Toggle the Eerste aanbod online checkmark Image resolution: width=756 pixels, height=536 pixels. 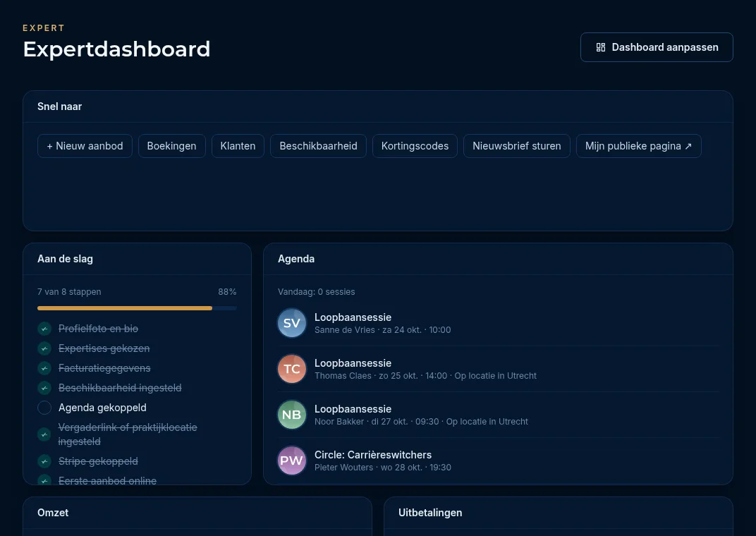point(44,480)
